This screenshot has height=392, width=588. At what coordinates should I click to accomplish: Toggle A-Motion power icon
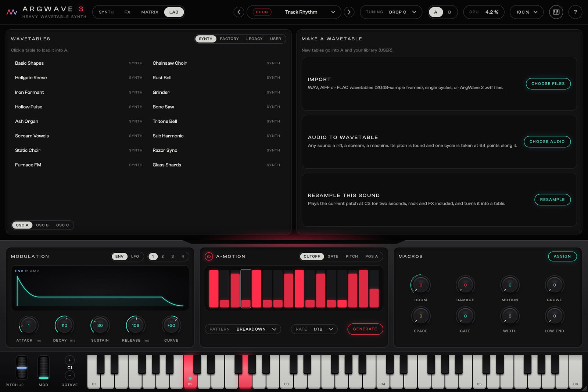tap(209, 256)
